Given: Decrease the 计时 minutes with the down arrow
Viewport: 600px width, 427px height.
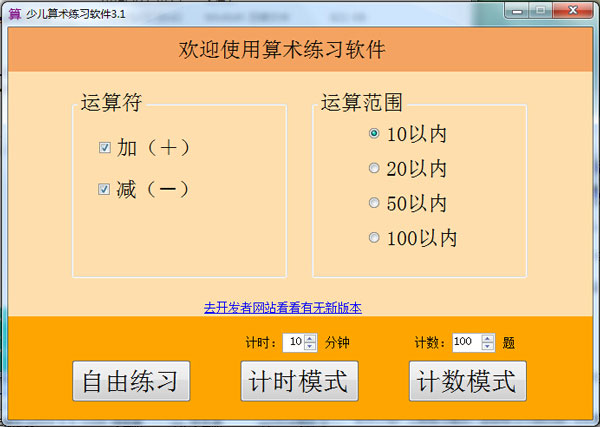Looking at the screenshot, I should (311, 346).
